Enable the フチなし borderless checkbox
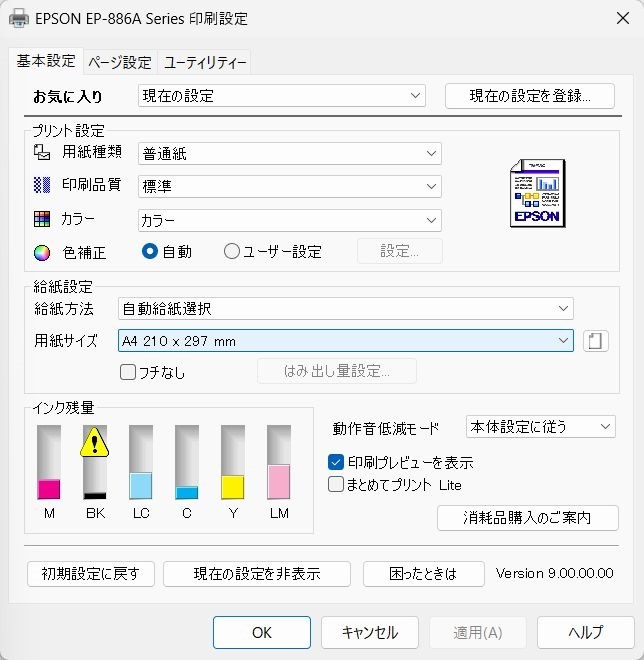Screen dimensions: 644x660 tap(128, 372)
